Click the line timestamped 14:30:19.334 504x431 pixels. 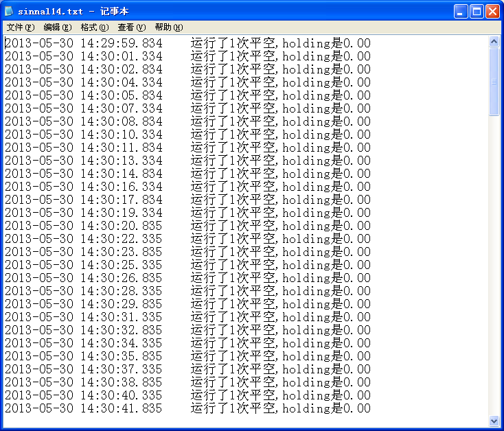click(187, 213)
